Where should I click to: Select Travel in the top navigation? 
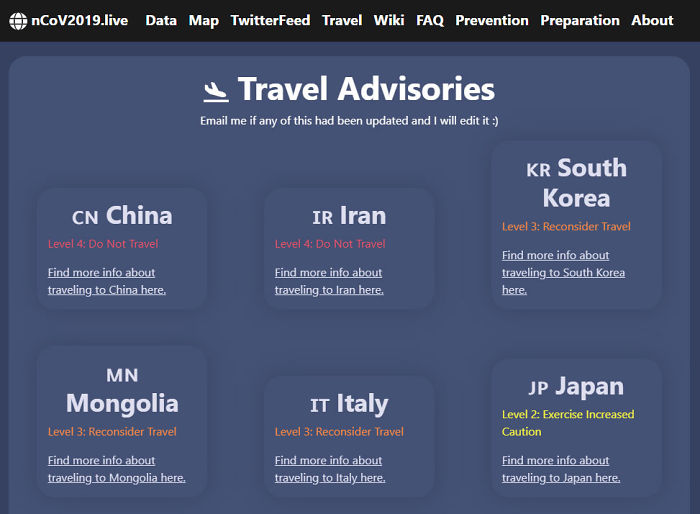(342, 20)
